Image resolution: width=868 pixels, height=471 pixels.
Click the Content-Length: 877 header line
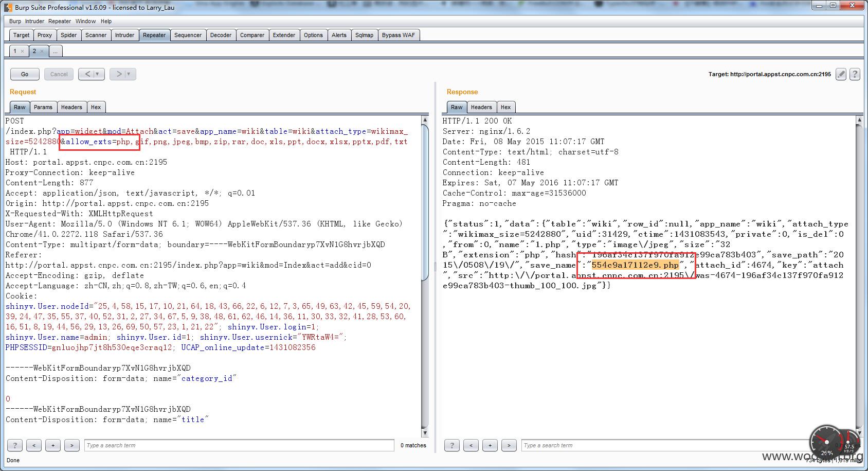[50, 183]
